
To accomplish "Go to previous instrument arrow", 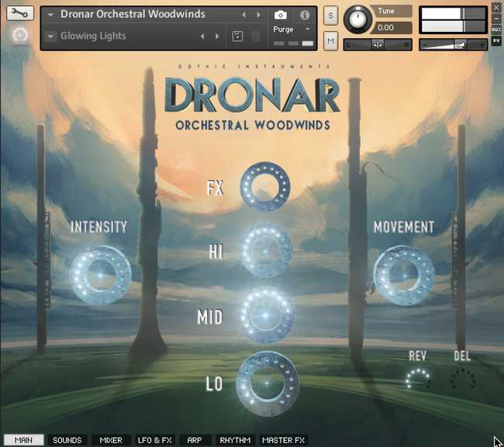I will (244, 15).
